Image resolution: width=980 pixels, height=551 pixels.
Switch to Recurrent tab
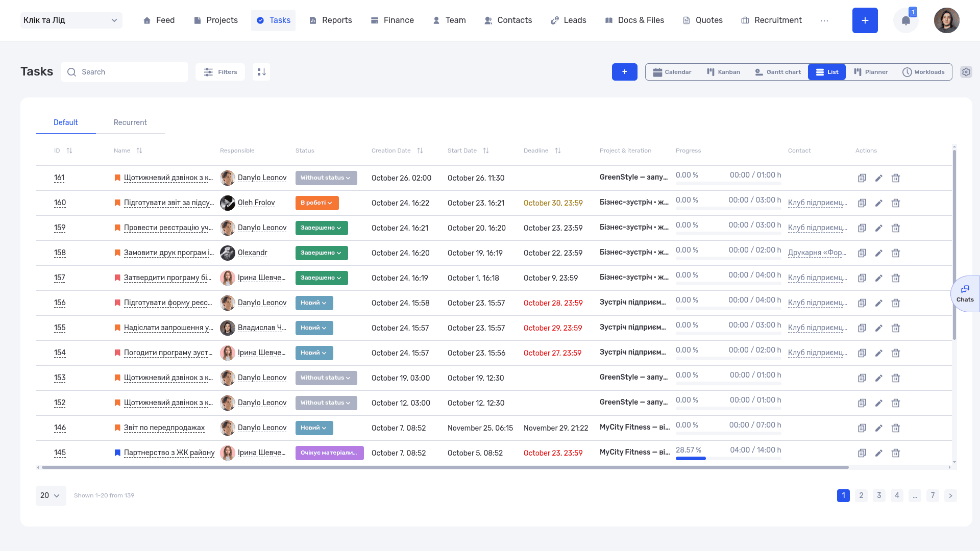tap(130, 122)
